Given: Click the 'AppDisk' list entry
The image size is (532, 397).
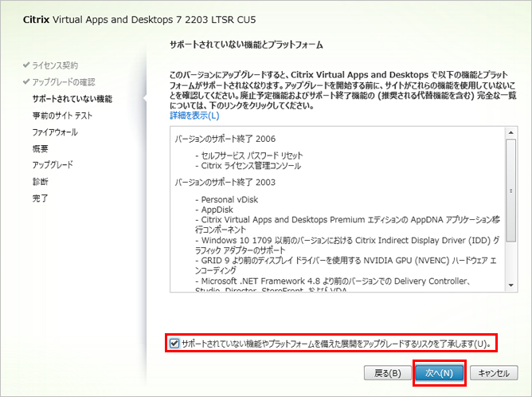Looking at the screenshot, I should tap(214, 210).
